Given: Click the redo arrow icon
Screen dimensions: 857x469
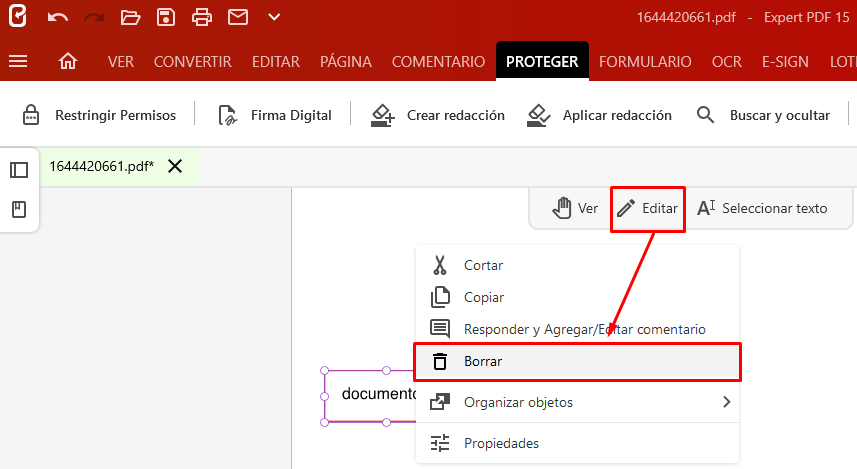Looking at the screenshot, I should (x=94, y=17).
